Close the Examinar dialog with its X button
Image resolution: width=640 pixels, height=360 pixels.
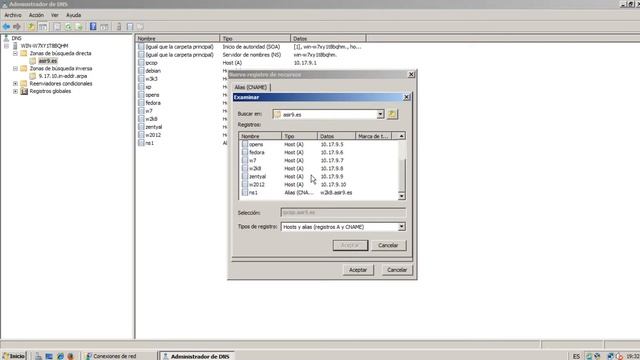point(407,97)
